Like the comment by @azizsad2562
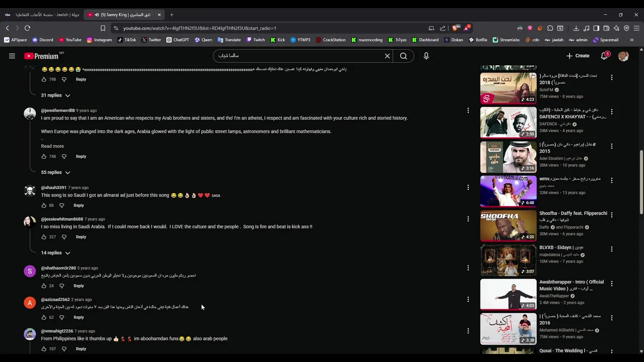Image resolution: width=644 pixels, height=362 pixels. coord(44,317)
